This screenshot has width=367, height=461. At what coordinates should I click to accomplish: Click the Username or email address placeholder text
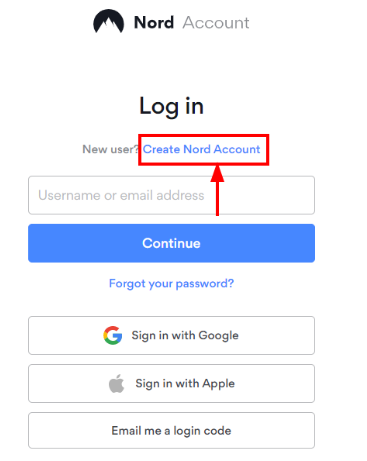[x=121, y=195]
